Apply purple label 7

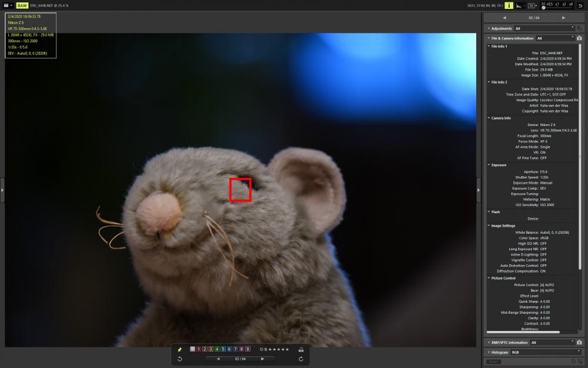tap(236, 349)
